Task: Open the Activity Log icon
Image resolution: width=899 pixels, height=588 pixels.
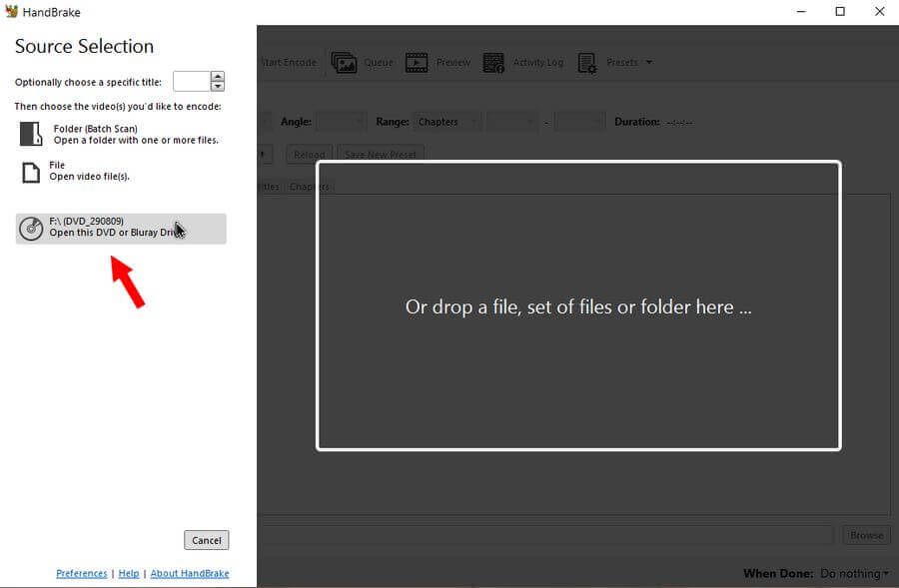Action: [x=493, y=63]
